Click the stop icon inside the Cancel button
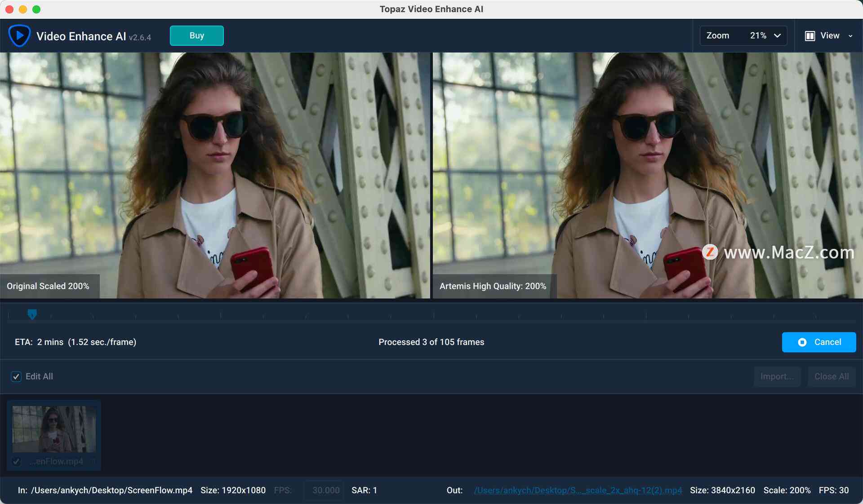 coord(802,342)
